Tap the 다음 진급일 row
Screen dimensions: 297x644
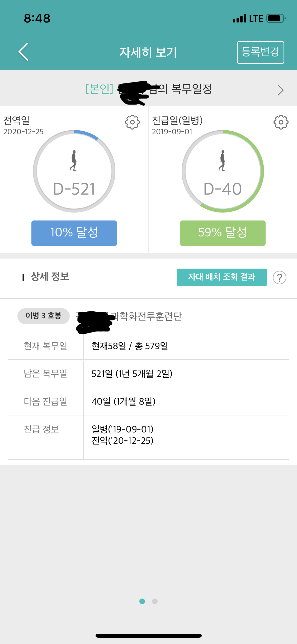point(148,402)
